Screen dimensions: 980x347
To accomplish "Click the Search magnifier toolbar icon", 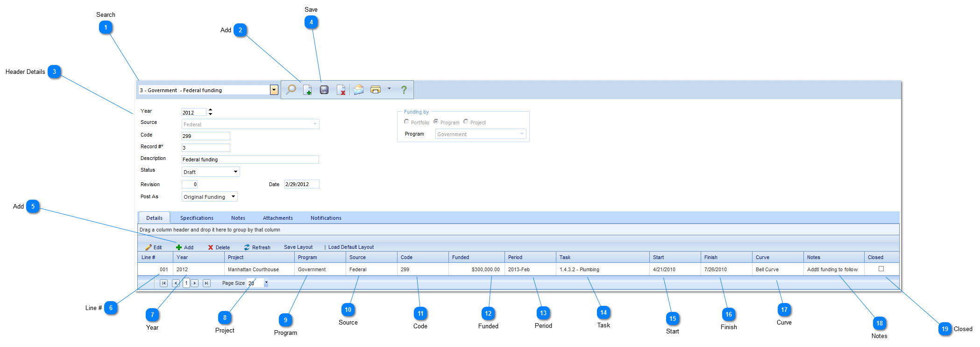I will point(291,90).
